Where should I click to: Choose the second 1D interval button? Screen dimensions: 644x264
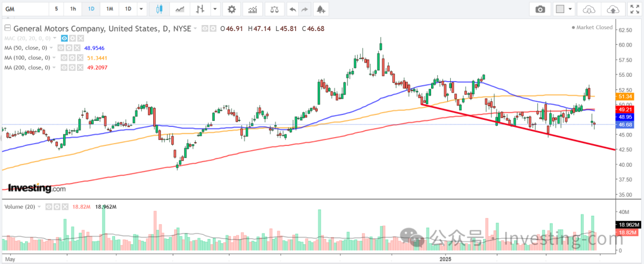coord(128,8)
